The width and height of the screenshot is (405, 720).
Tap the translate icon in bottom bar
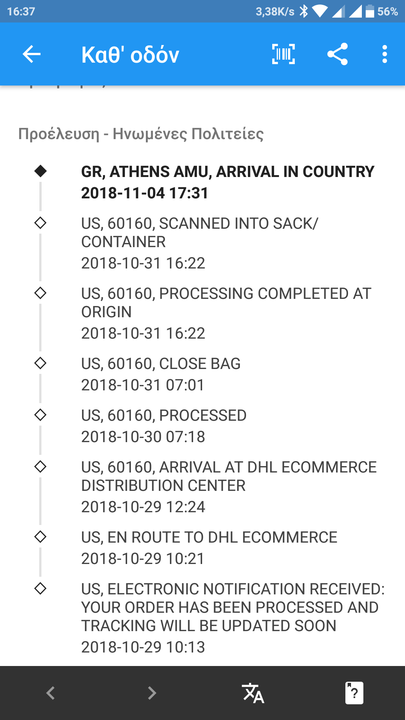tap(253, 693)
